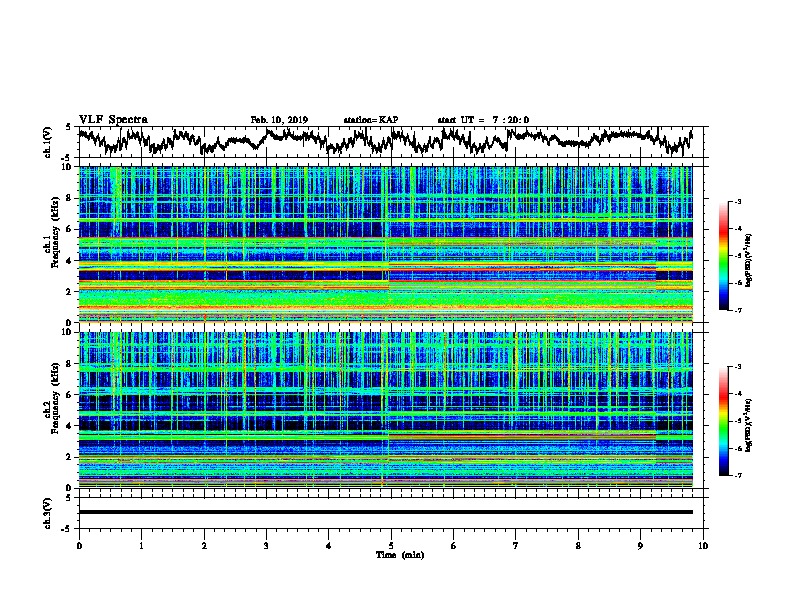This screenshot has width=792, height=612.
Task: Click the 'start UT = 7:20:0' label
Action: pos(483,120)
